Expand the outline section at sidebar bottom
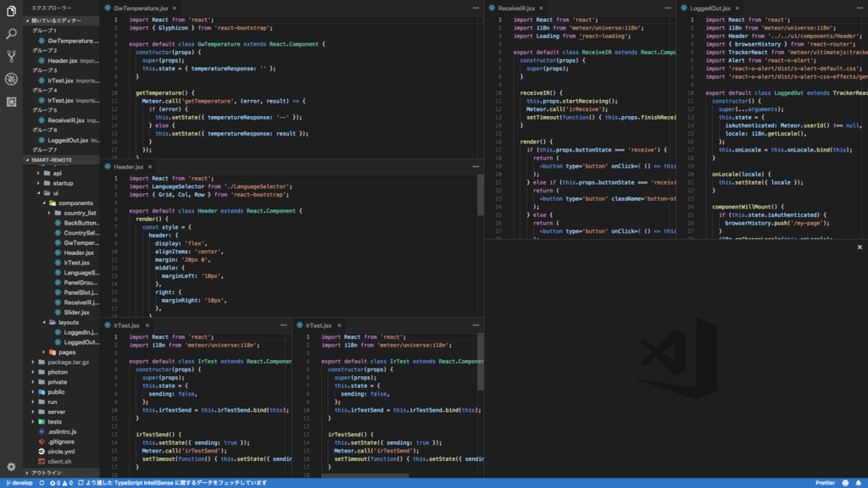Image resolution: width=868 pixels, height=488 pixels. point(61,473)
